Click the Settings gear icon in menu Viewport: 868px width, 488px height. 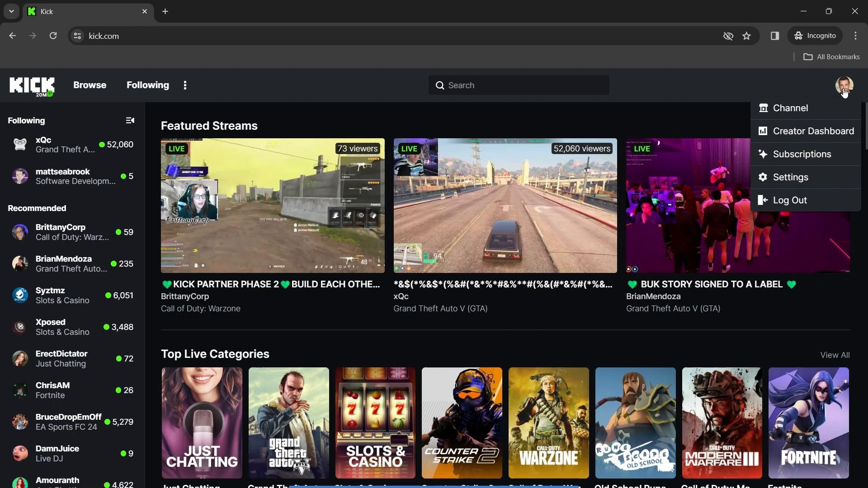tap(763, 177)
